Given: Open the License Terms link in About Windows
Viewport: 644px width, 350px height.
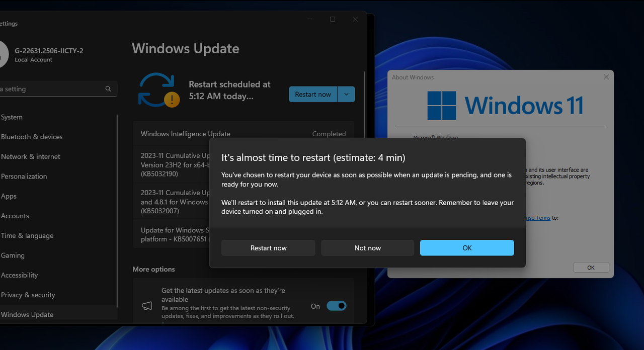Looking at the screenshot, I should click(x=537, y=218).
